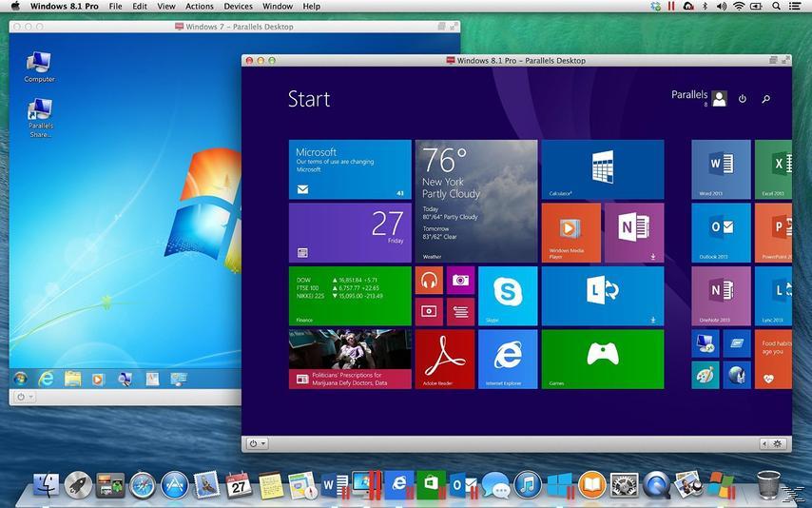Open Safari from the Dock

(x=143, y=485)
